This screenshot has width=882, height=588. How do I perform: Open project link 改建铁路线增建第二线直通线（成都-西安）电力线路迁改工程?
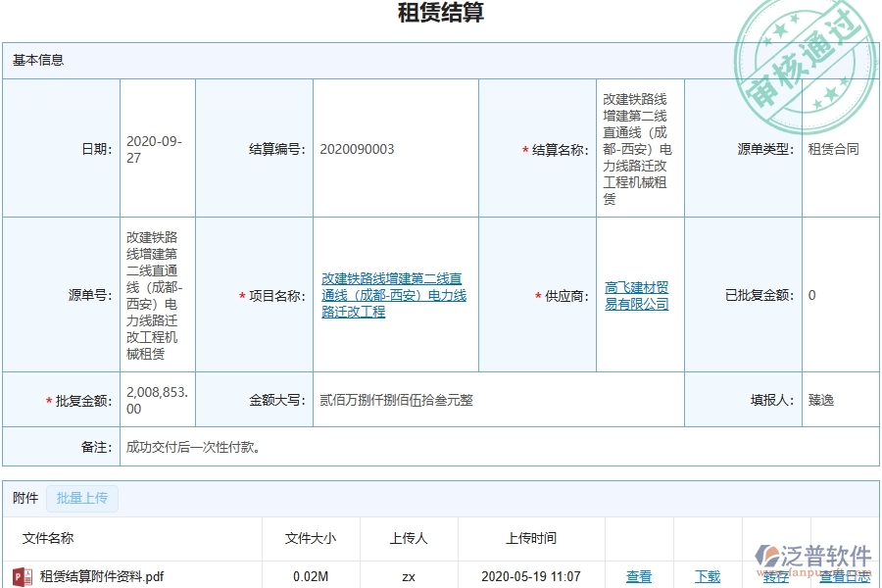394,295
